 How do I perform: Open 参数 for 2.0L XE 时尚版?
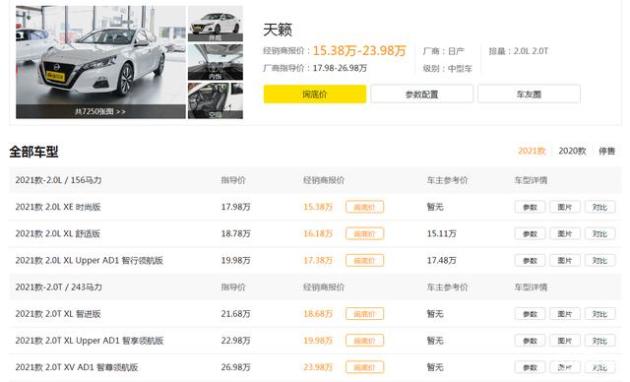pyautogui.click(x=530, y=207)
